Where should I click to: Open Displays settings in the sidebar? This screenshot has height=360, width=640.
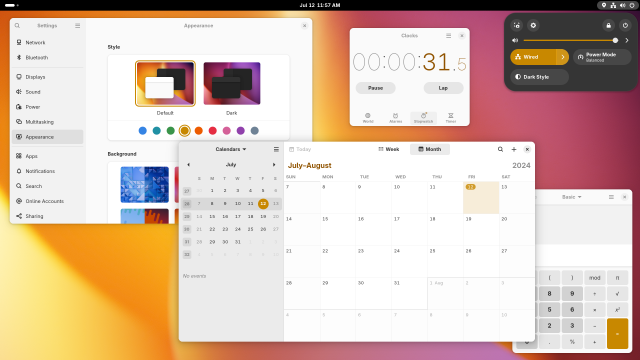pyautogui.click(x=47, y=77)
